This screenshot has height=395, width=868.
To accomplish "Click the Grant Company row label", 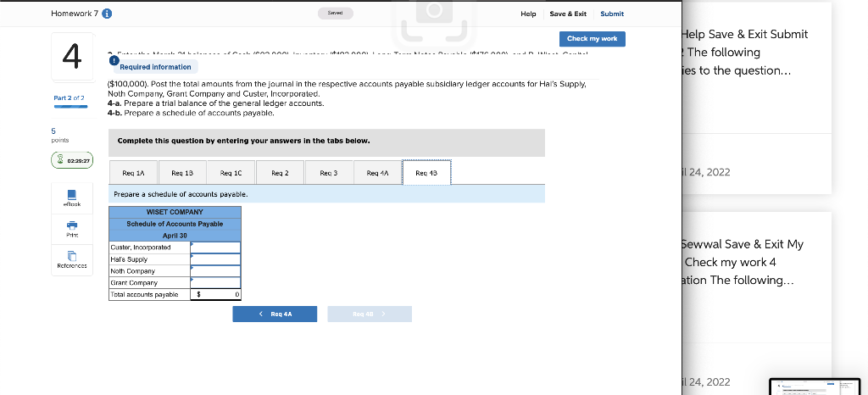I will (x=149, y=283).
